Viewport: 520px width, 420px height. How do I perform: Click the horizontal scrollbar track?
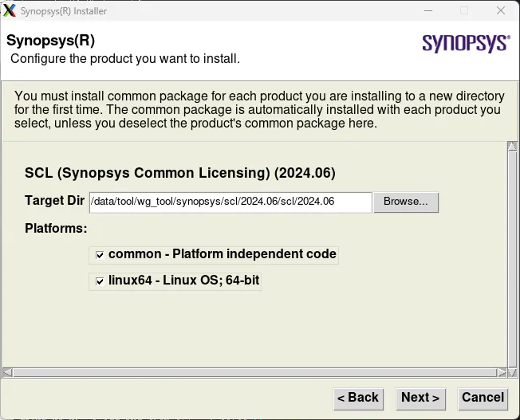click(x=254, y=372)
